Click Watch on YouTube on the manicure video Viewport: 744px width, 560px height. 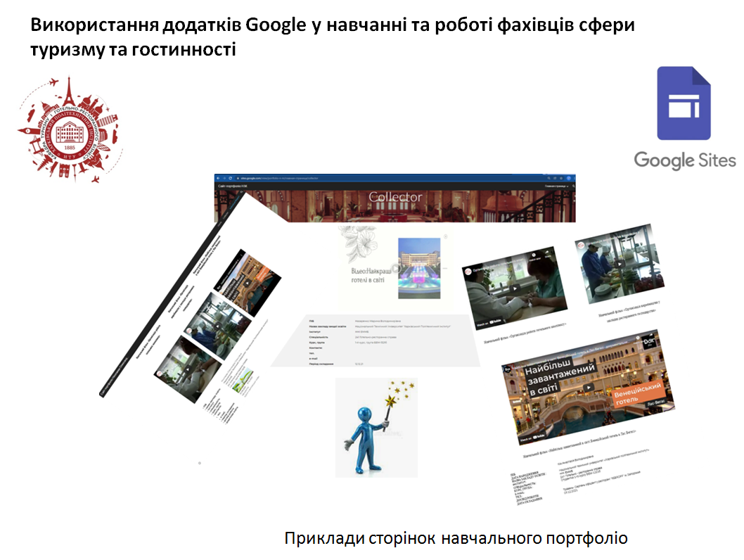[489, 323]
